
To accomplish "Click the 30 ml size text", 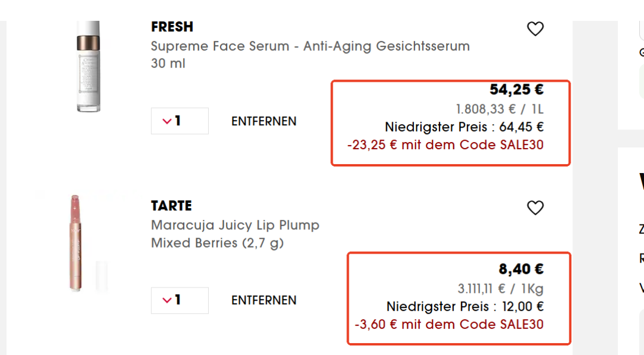I will 168,63.
